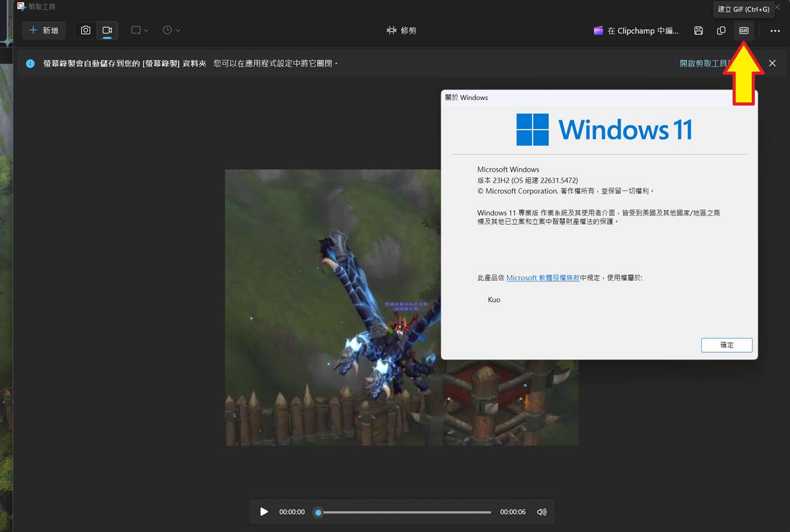Click the Snipping Tool app icon in title bar
This screenshot has height=532, width=790.
pyautogui.click(x=21, y=7)
